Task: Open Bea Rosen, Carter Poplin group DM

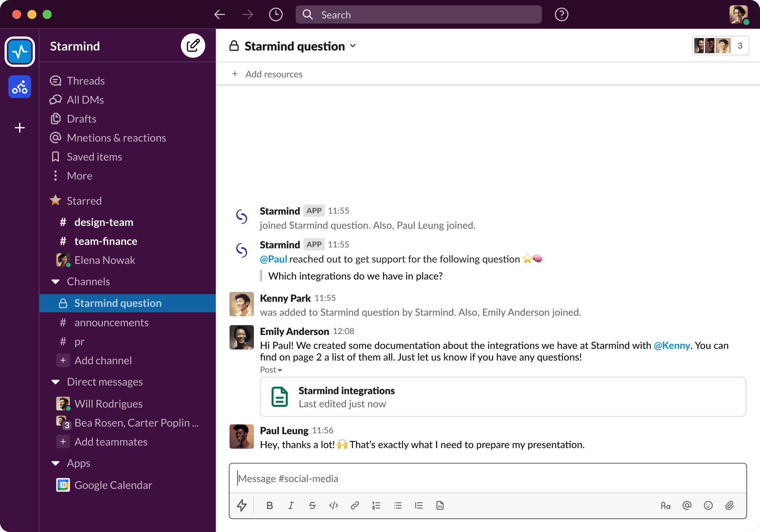Action: click(128, 423)
